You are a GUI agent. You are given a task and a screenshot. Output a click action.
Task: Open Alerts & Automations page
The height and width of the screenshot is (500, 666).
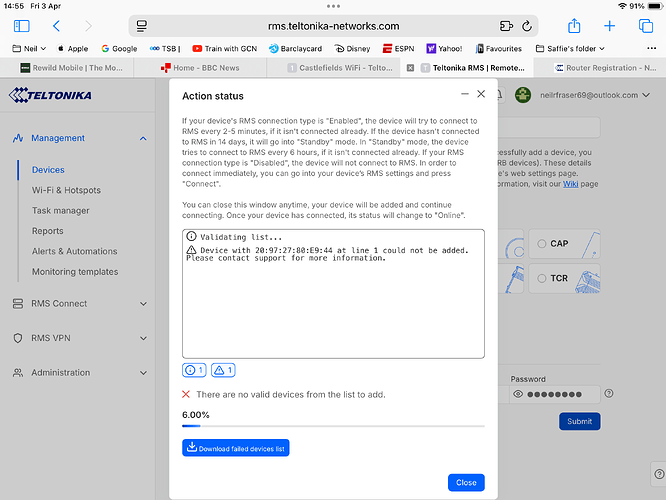point(74,251)
